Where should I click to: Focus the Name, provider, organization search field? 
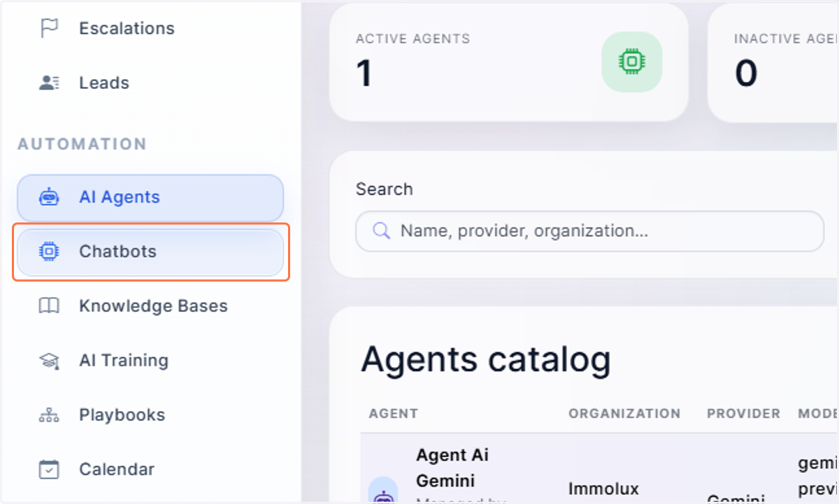589,231
